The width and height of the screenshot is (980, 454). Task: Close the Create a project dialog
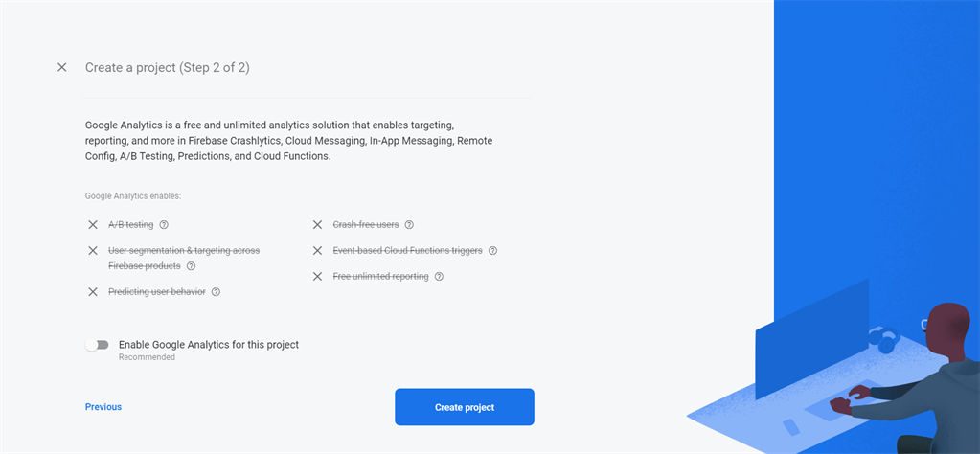click(62, 67)
